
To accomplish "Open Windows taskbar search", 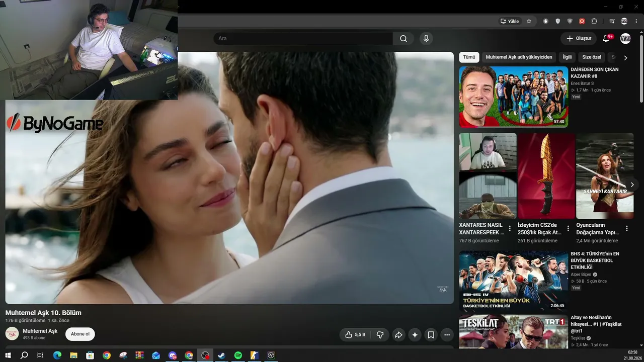I will tap(24, 355).
